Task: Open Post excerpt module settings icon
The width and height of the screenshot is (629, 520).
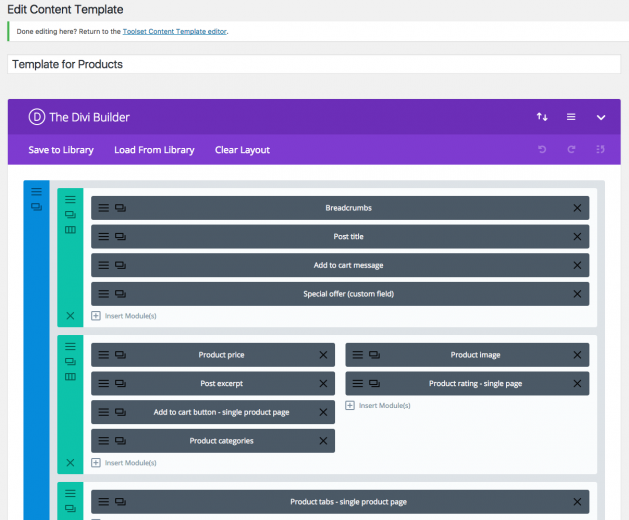Action: click(103, 383)
